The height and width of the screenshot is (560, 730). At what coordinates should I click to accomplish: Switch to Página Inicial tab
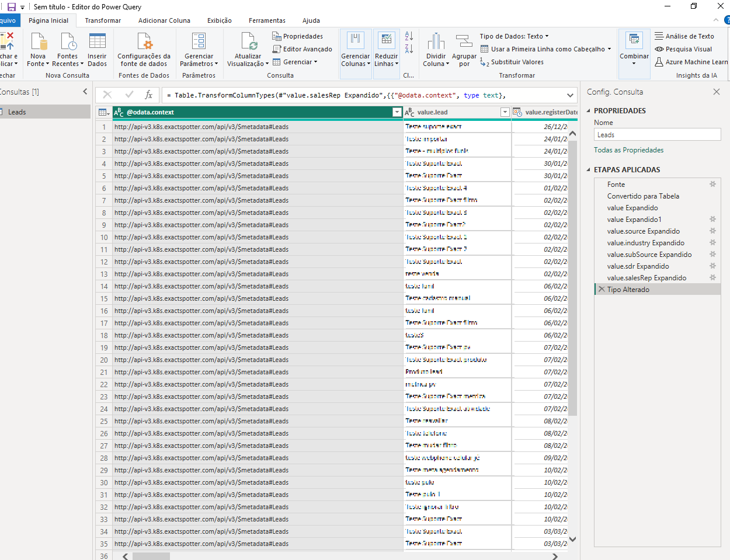pos(48,20)
